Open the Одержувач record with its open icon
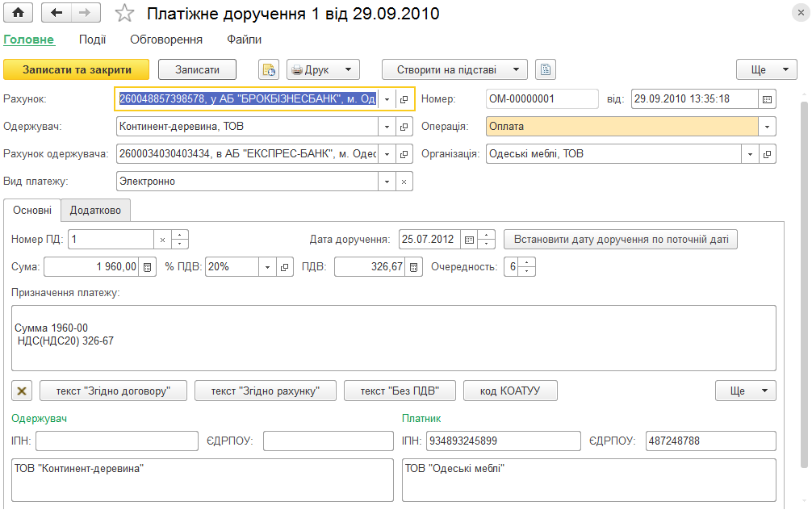 pyautogui.click(x=404, y=127)
